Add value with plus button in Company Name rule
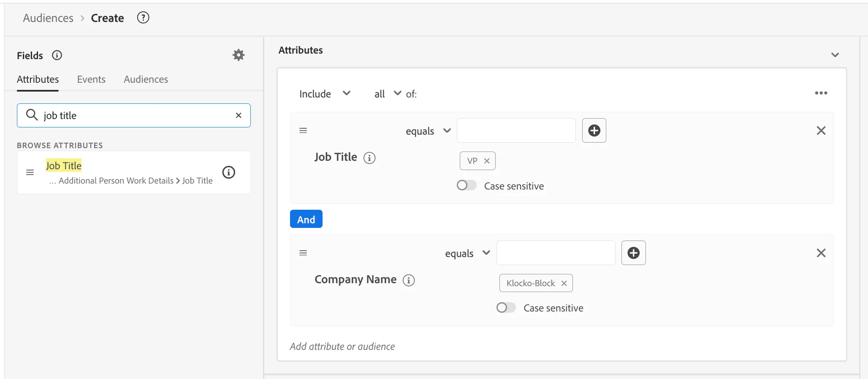 pos(634,253)
